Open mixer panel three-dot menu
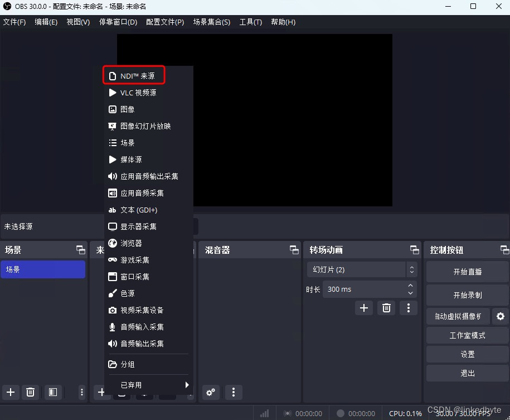Image resolution: width=510 pixels, height=420 pixels. pos(234,392)
